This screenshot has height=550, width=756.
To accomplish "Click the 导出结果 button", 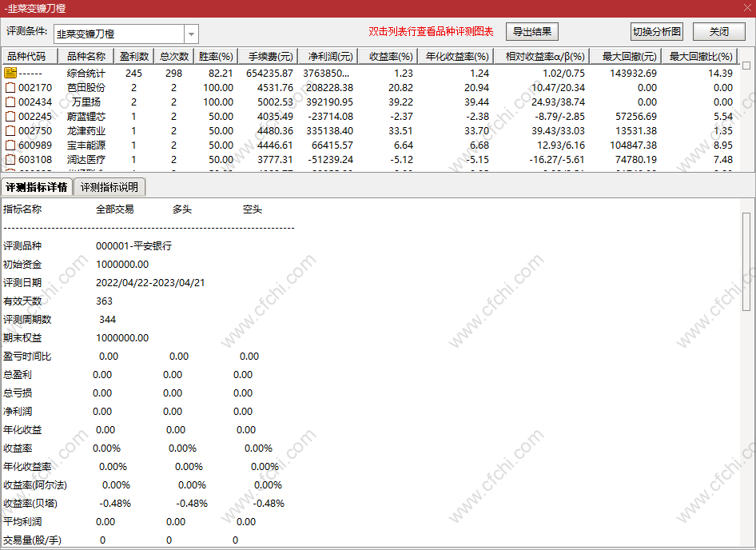I will click(532, 32).
